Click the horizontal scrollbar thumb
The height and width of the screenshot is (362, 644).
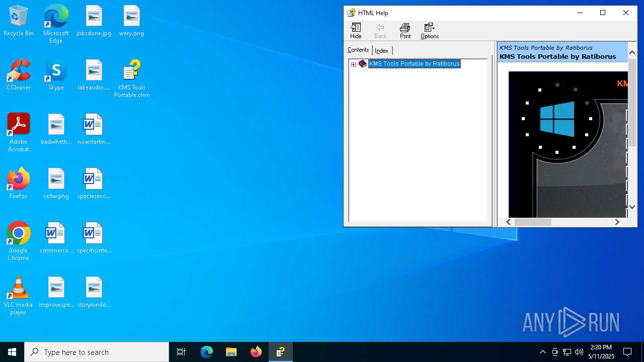[533, 222]
